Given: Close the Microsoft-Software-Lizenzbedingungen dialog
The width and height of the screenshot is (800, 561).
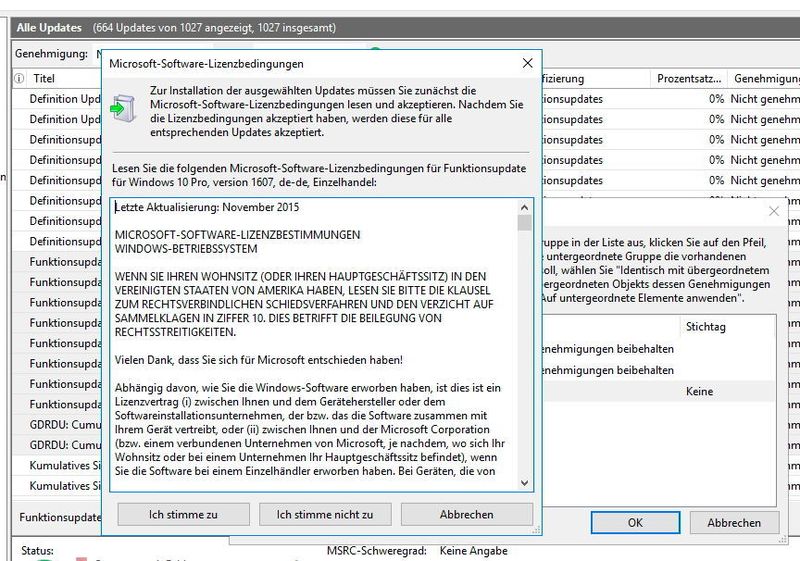Looking at the screenshot, I should coord(528,63).
